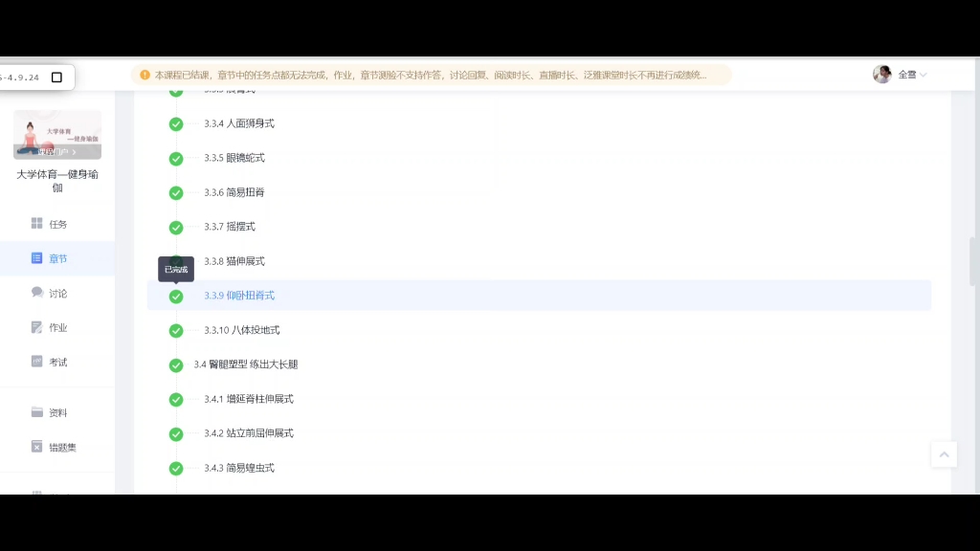Screen dimensions: 980x551
Task: Open the 考试 exam icon in sidebar
Action: click(x=36, y=362)
